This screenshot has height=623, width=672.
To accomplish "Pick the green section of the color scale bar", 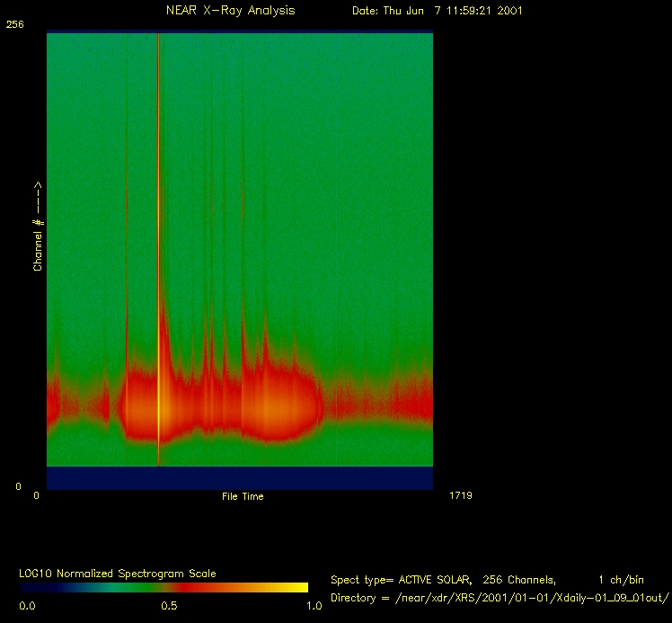I will [99, 587].
